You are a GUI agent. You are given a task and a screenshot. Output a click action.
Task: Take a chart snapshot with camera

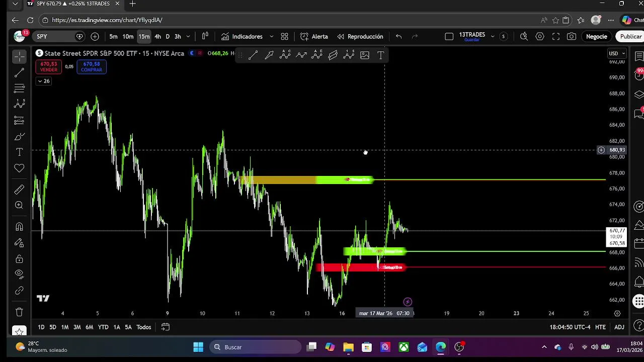572,36
